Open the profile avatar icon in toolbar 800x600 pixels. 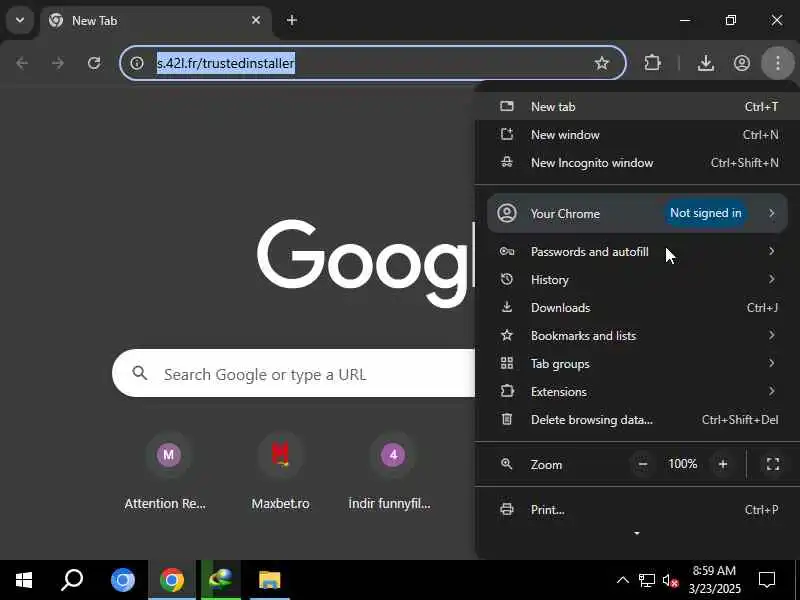742,63
